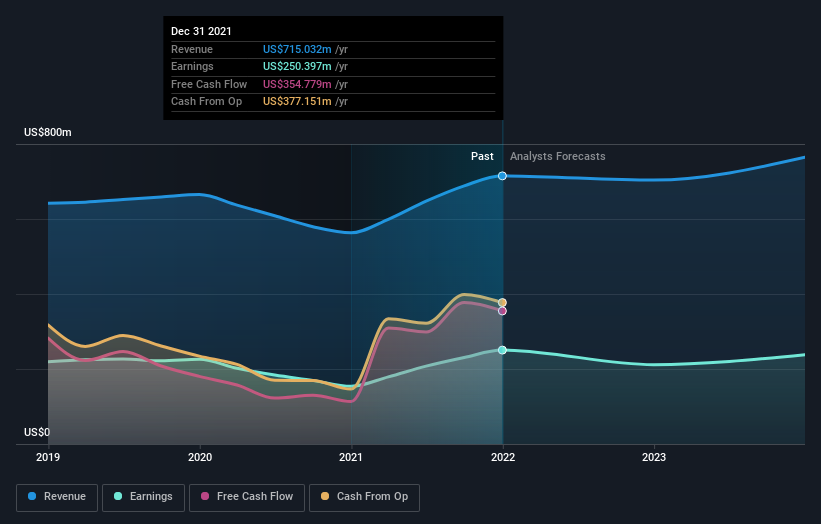The height and width of the screenshot is (524, 821).
Task: Click the Dec 31 2021 tooltip date
Action: [201, 31]
